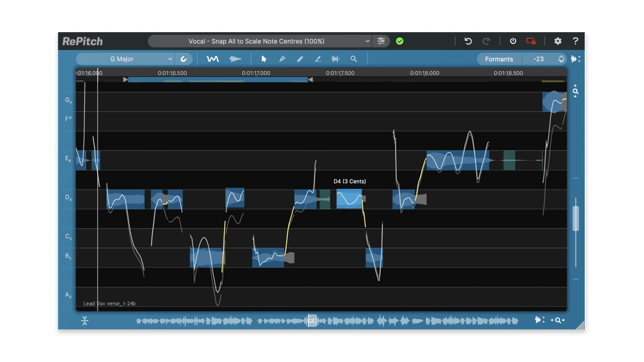Click the green checkmark status indicator
644x362 pixels.
[399, 41]
